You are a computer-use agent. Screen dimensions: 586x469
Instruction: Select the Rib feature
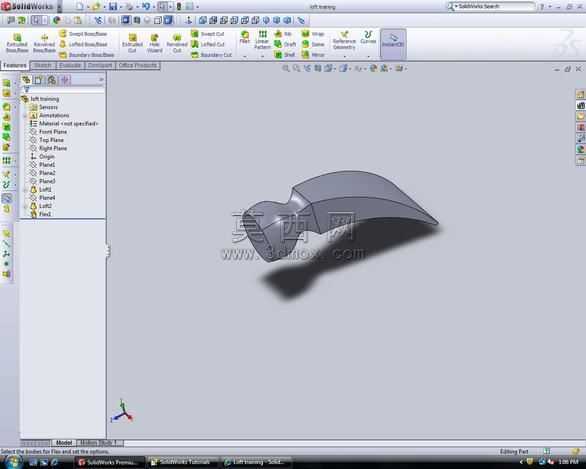283,34
